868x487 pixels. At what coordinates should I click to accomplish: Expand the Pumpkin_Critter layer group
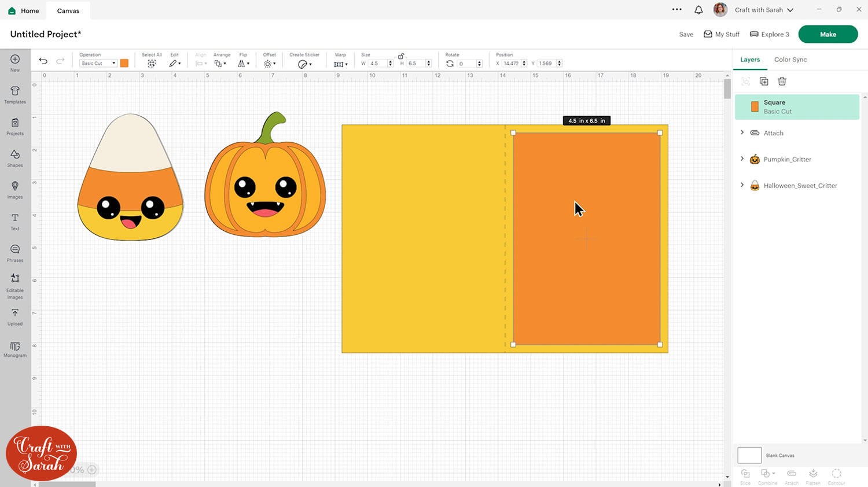[x=742, y=159]
